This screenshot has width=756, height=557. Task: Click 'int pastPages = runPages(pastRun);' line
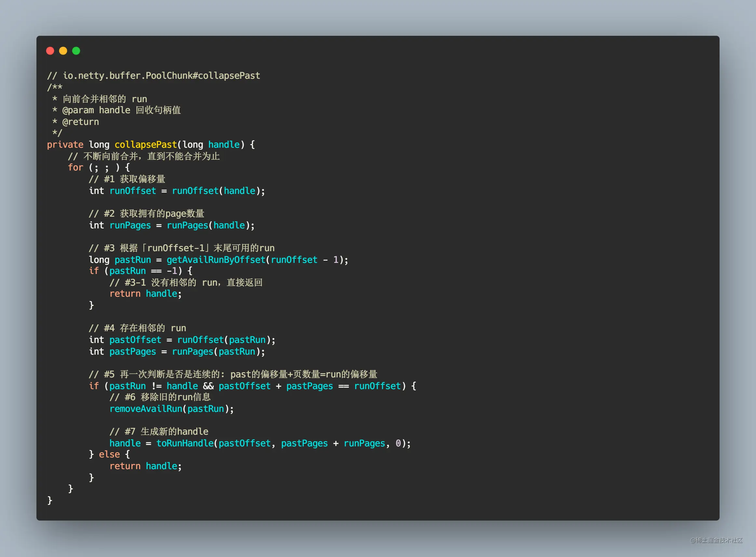coord(177,351)
